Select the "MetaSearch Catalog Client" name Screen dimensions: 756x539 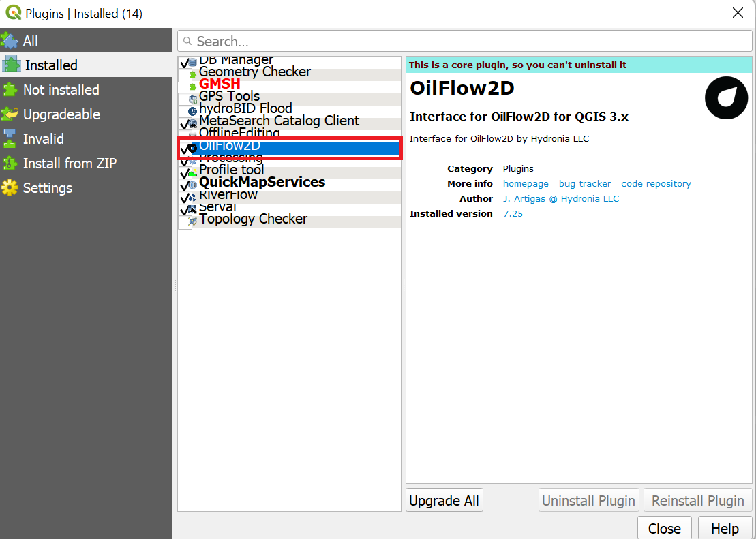pos(279,121)
